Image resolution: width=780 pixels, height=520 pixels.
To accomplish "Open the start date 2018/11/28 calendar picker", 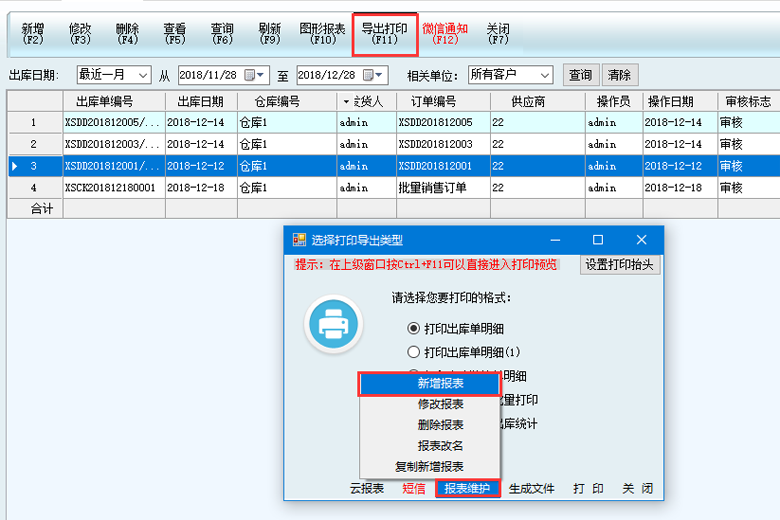I will click(x=260, y=75).
